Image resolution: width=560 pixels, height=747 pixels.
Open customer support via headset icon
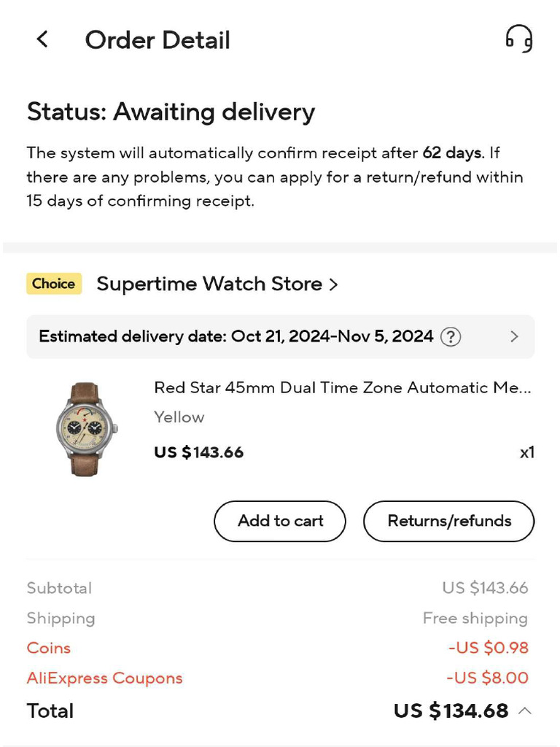point(518,39)
